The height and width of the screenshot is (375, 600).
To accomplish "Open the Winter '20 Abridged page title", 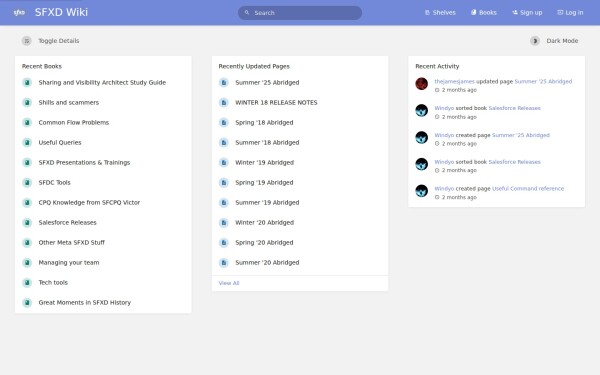I will click(264, 222).
